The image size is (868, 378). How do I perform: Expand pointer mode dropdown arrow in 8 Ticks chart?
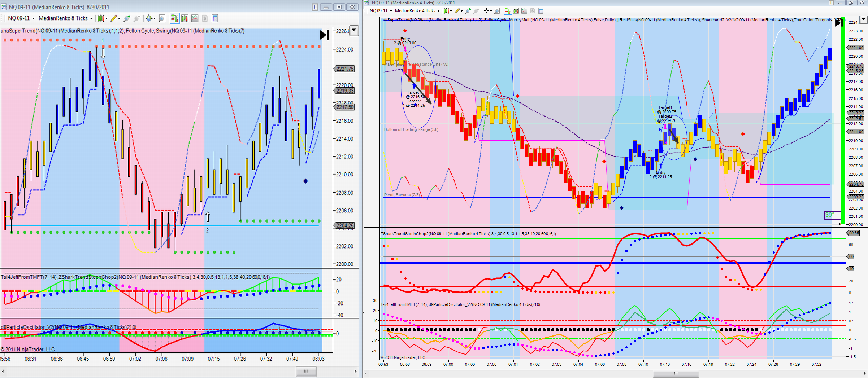point(155,18)
